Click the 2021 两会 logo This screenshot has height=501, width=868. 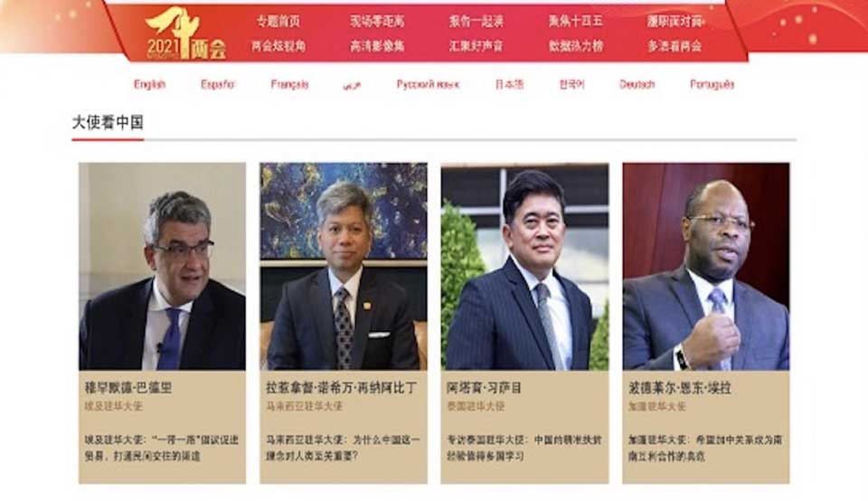[x=186, y=33]
